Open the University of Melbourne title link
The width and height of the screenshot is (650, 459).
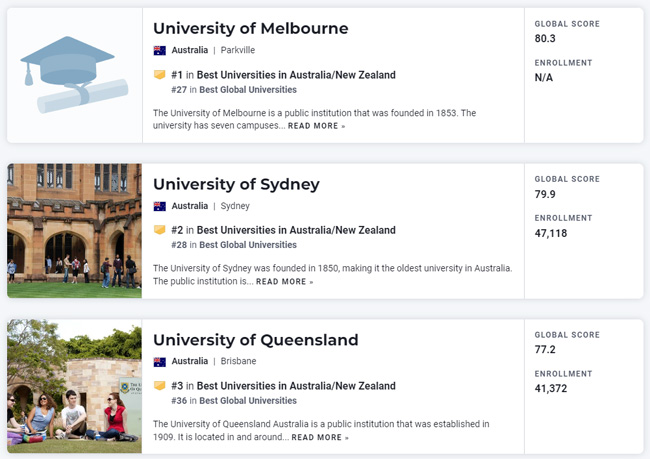(x=250, y=28)
